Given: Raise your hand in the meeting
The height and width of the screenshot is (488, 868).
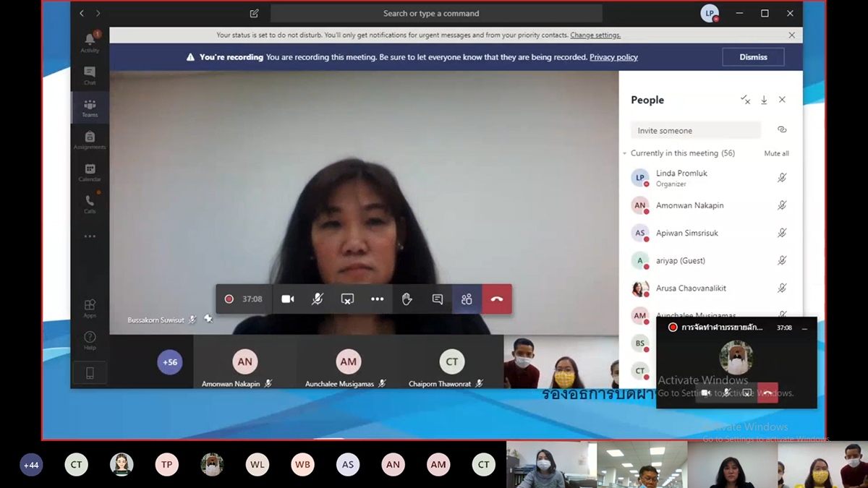Looking at the screenshot, I should coord(407,299).
